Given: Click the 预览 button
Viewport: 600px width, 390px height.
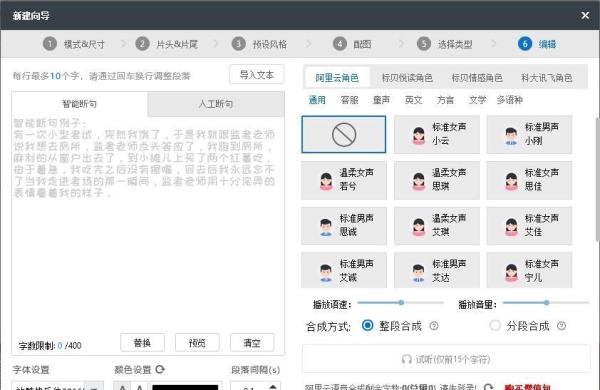Looking at the screenshot, I should pos(197,343).
